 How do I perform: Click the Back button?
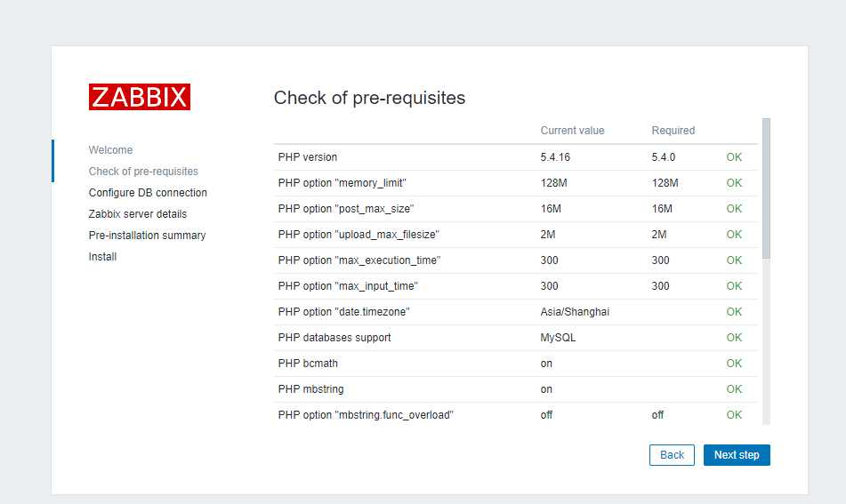[x=672, y=455]
